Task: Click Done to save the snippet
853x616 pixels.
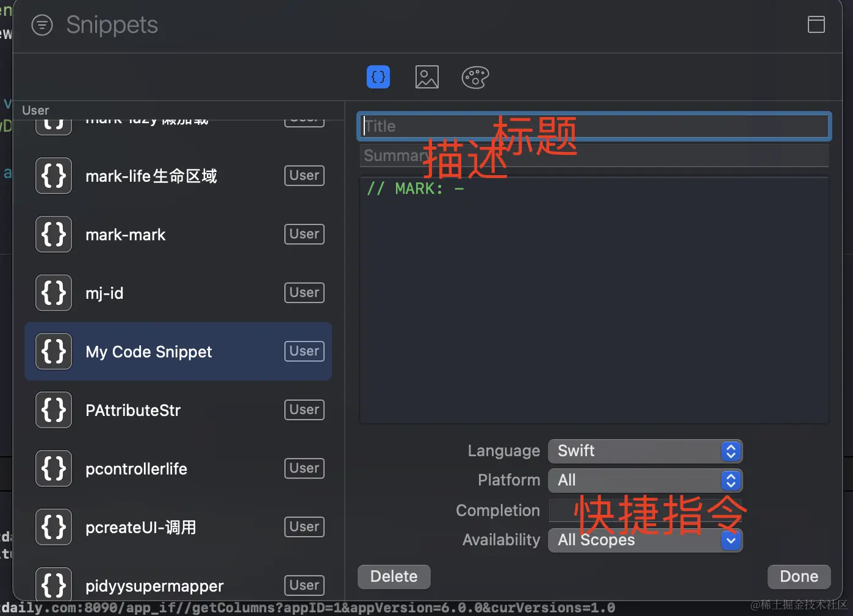Action: coord(799,576)
